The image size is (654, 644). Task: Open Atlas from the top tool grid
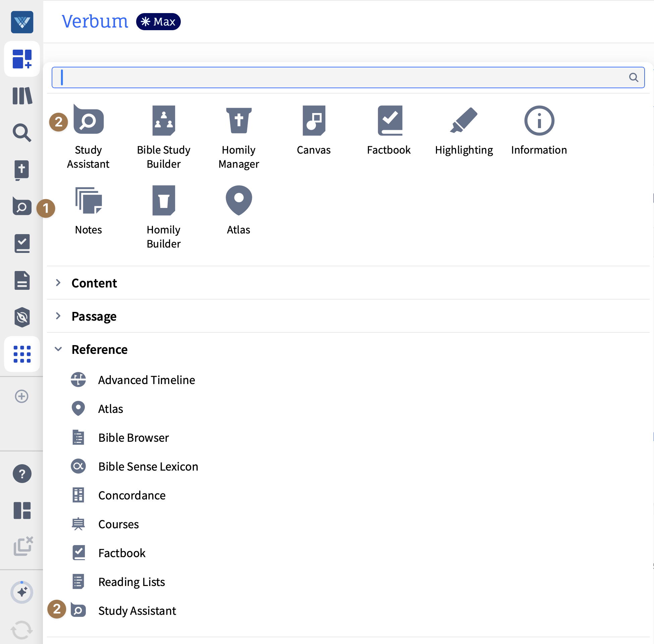pyautogui.click(x=239, y=210)
